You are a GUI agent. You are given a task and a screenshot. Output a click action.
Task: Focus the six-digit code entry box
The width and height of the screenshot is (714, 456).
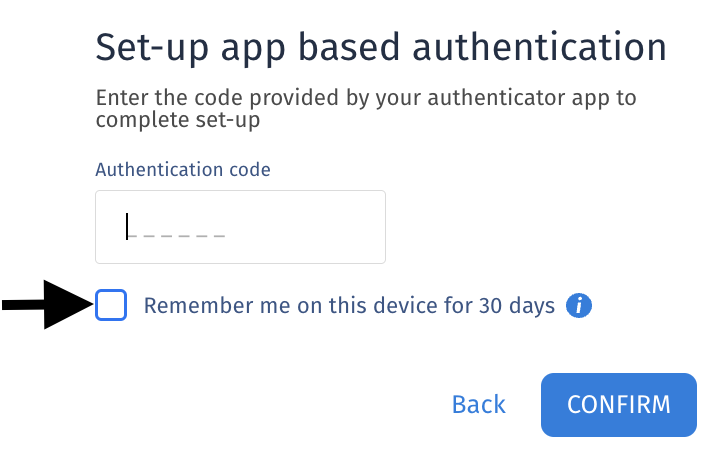[x=240, y=227]
